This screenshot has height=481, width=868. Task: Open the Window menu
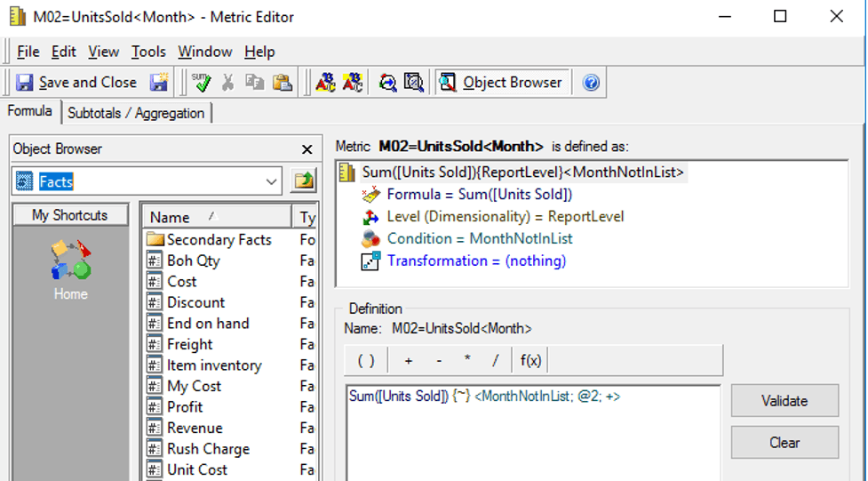click(204, 52)
